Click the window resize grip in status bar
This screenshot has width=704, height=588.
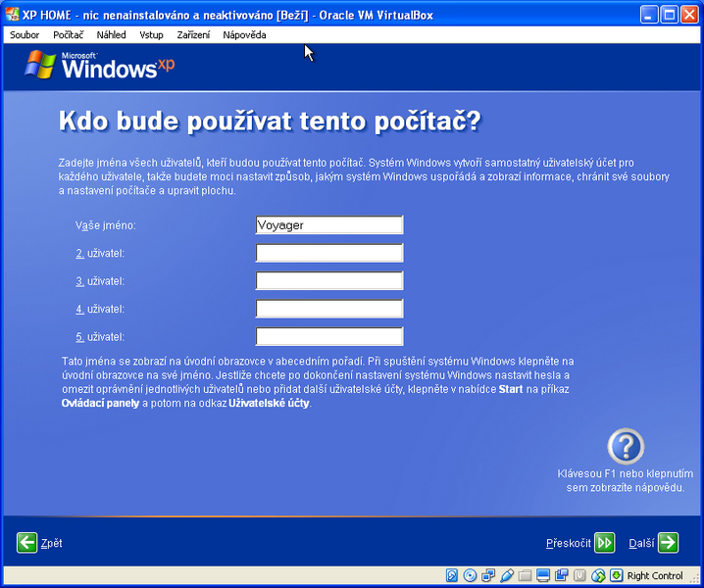coord(695,579)
